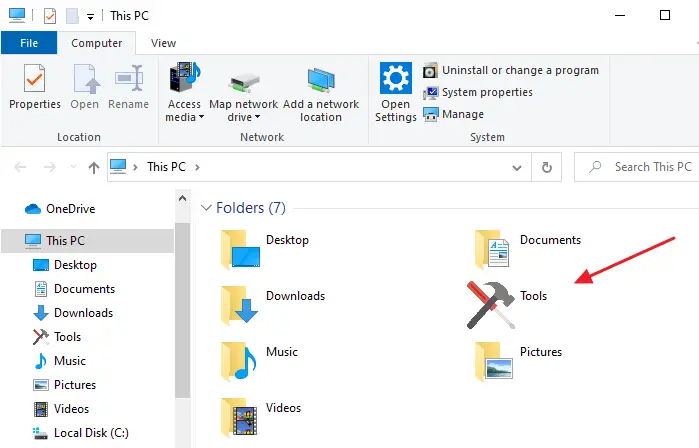Click the computer icon in address bar
The image size is (699, 448).
[118, 166]
